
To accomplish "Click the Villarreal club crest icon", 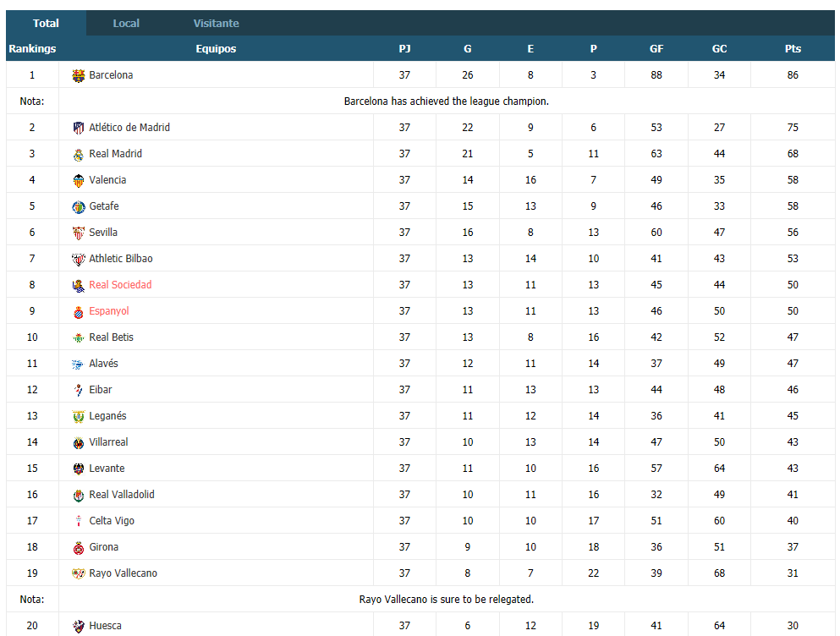I will [x=79, y=442].
